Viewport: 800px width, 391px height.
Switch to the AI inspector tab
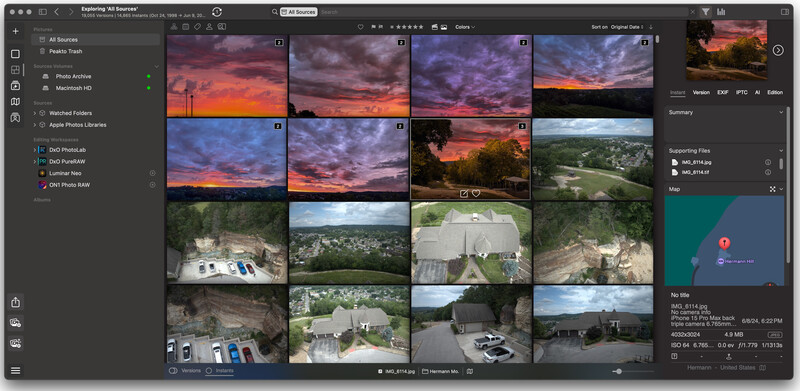757,92
